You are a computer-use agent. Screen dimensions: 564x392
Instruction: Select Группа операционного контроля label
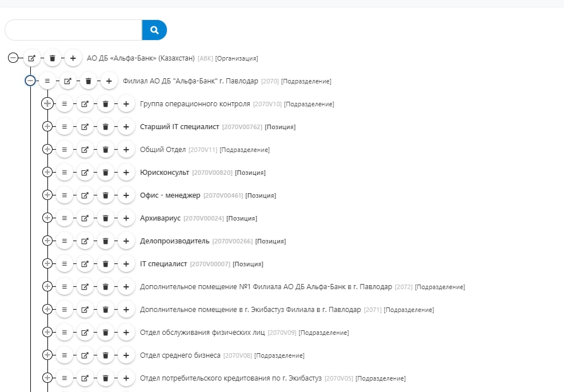point(195,104)
